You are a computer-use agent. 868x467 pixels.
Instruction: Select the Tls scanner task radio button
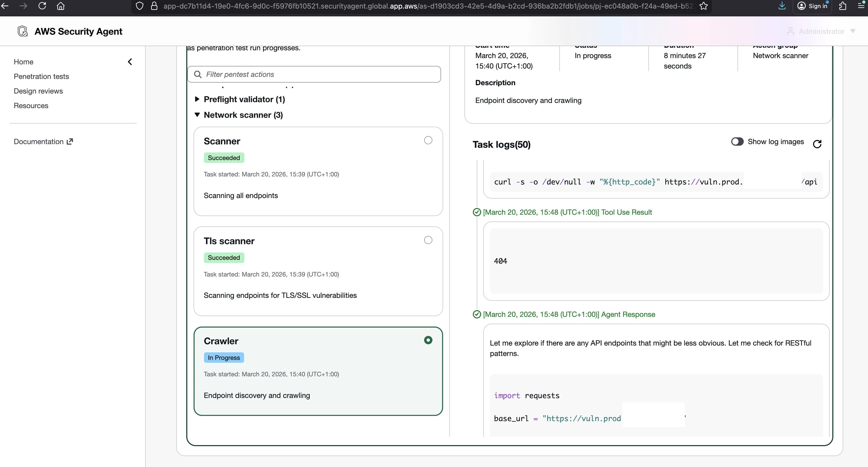tap(428, 240)
